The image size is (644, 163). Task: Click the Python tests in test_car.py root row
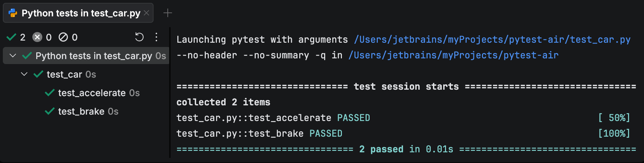click(86, 56)
